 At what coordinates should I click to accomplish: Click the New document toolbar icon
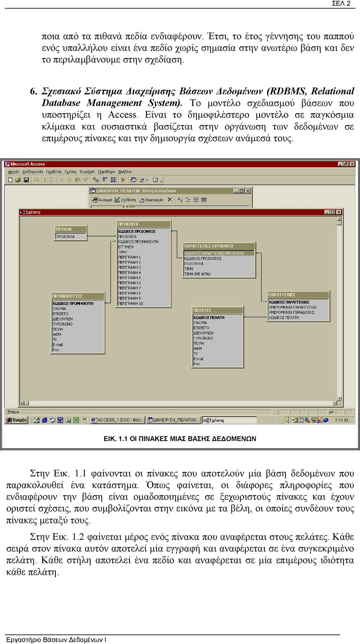coord(10,180)
